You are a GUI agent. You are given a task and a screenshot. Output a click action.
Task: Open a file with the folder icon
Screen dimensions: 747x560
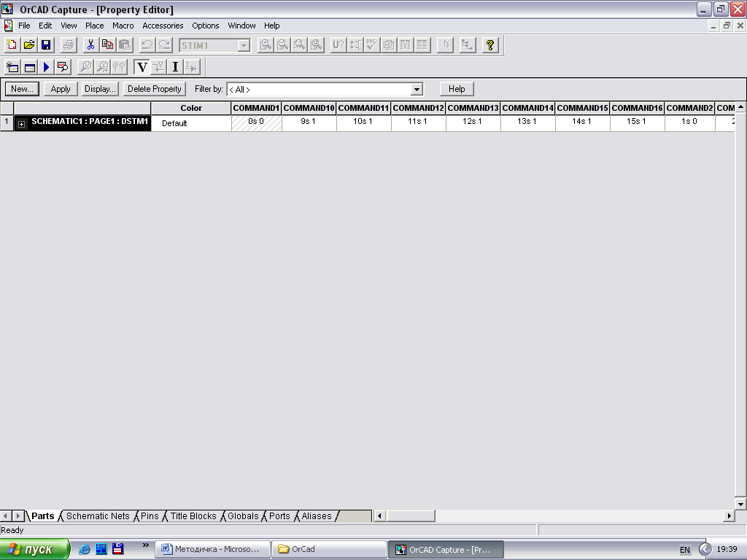coord(28,45)
